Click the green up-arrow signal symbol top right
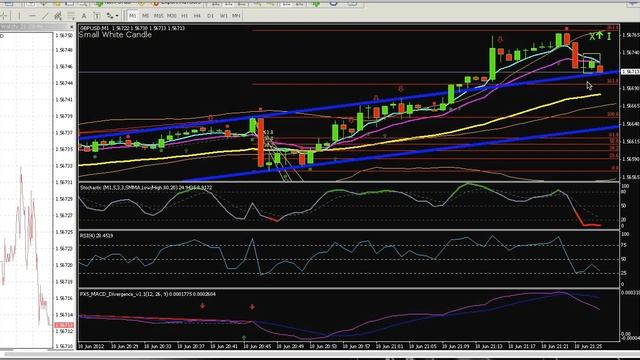 (x=599, y=35)
